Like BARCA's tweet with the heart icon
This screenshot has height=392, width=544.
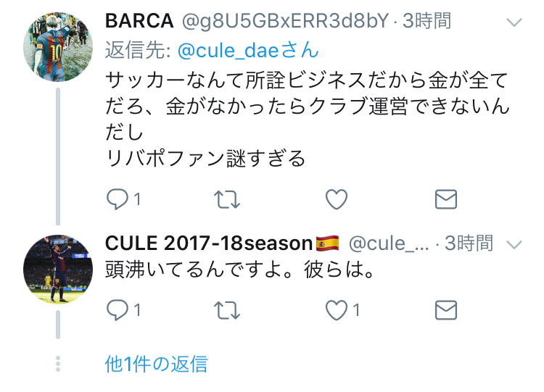337,199
